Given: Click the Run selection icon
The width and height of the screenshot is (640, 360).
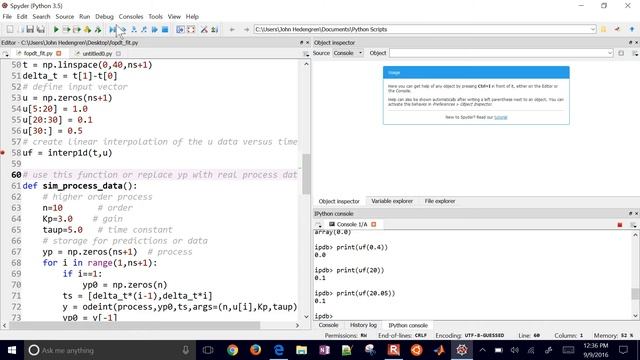Looking at the screenshot, I should click(x=87, y=29).
